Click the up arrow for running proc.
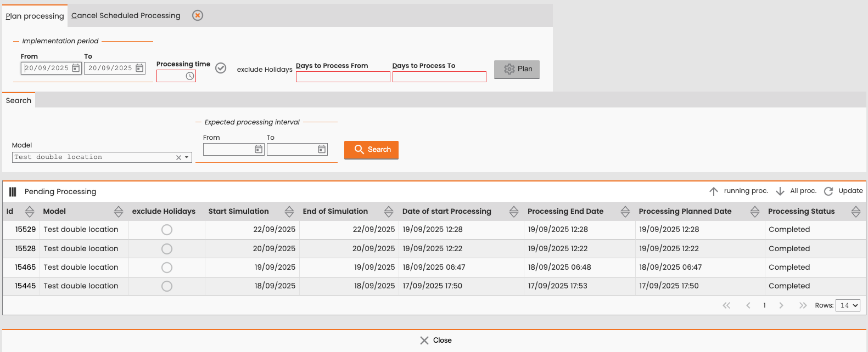 tap(714, 191)
